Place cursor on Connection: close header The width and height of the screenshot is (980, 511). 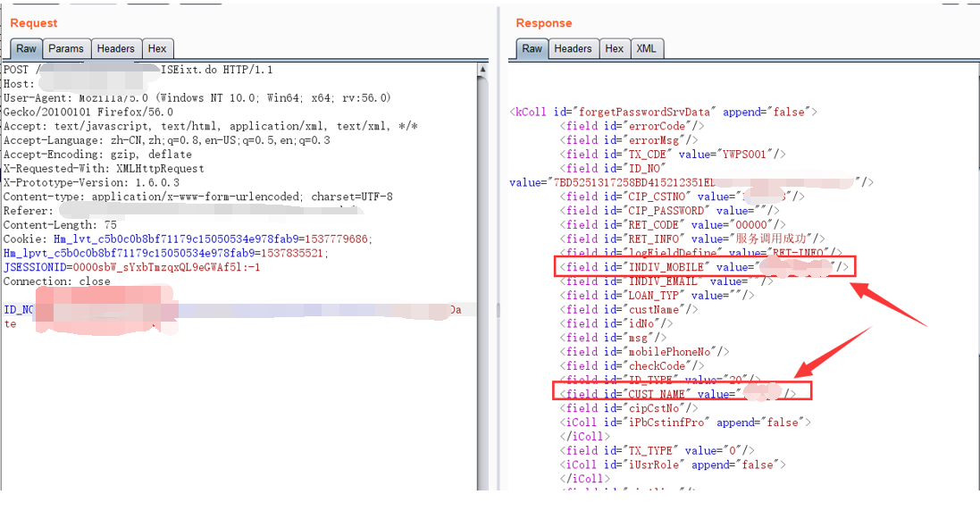point(57,281)
